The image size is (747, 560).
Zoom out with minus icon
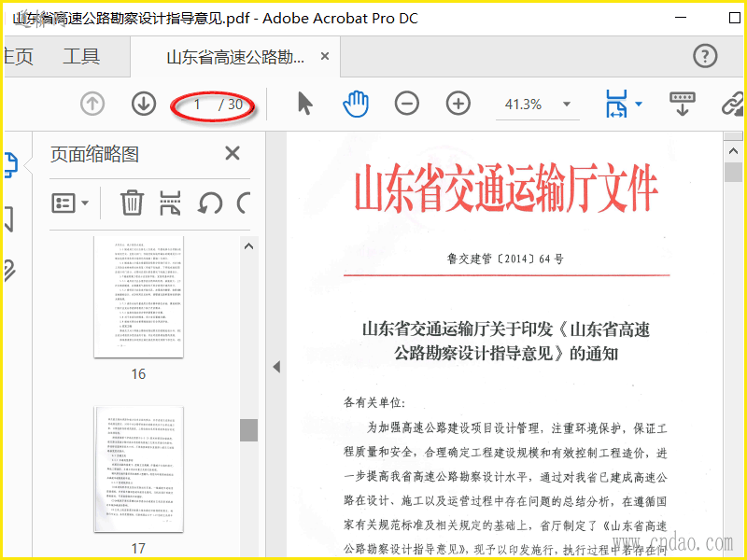[x=407, y=104]
